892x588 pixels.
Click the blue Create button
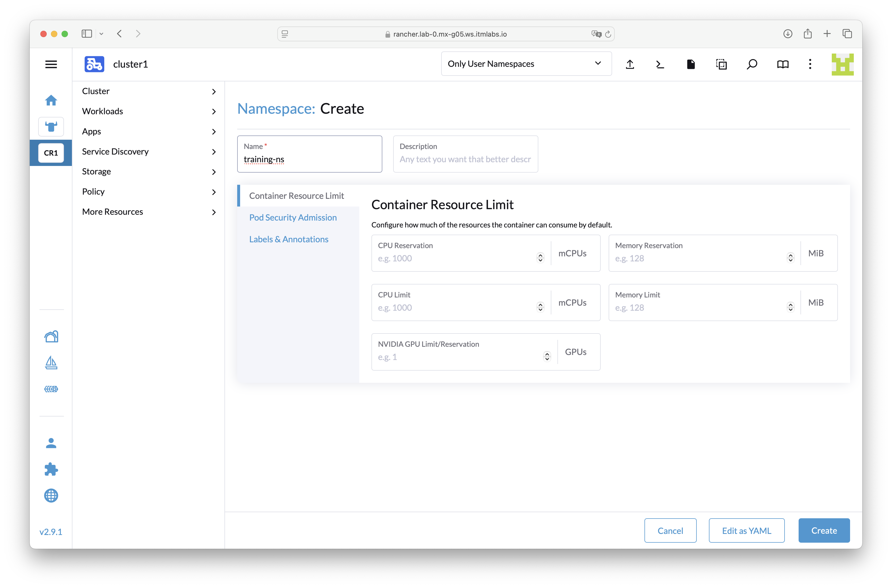(824, 530)
